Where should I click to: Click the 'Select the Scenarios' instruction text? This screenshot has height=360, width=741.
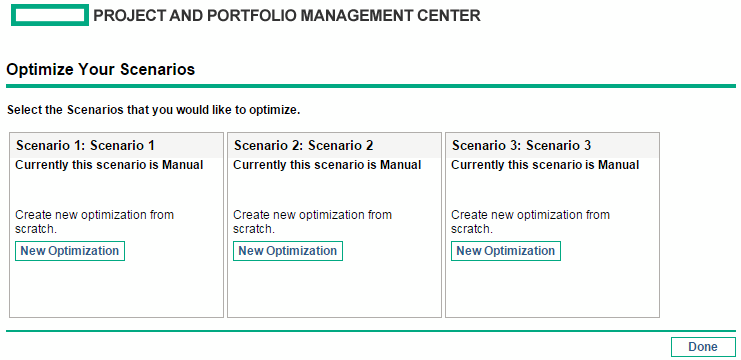click(x=154, y=111)
